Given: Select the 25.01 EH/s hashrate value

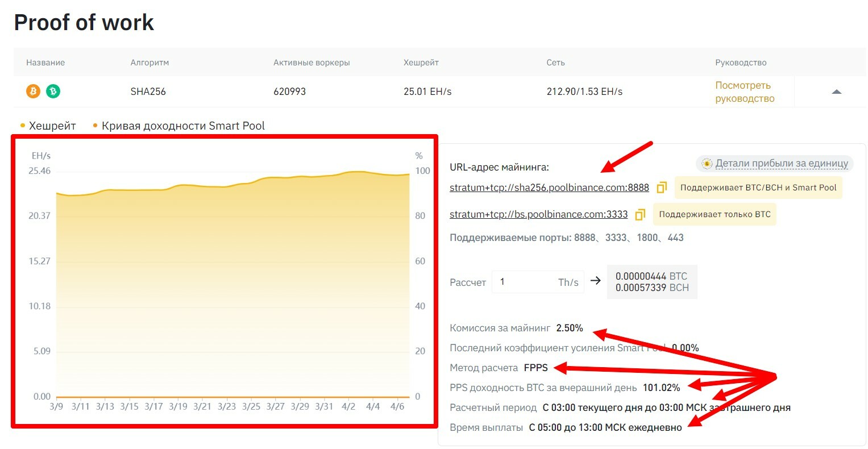Looking at the screenshot, I should coord(427,92).
